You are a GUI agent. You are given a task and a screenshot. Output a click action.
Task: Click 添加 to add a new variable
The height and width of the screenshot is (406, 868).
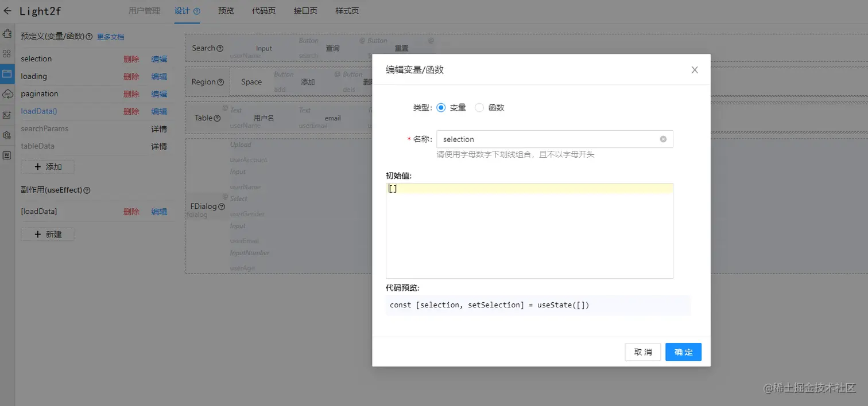48,166
